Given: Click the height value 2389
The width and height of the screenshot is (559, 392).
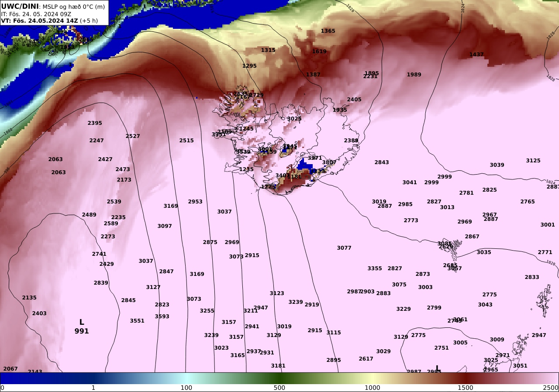Looking at the screenshot, I should click(351, 141).
